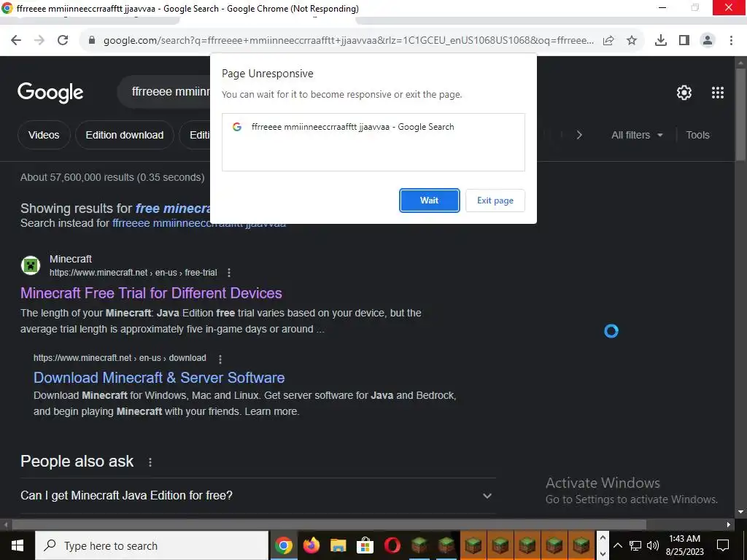Screen dimensions: 747x560
Task: Click the Google logo
Action: click(50, 93)
